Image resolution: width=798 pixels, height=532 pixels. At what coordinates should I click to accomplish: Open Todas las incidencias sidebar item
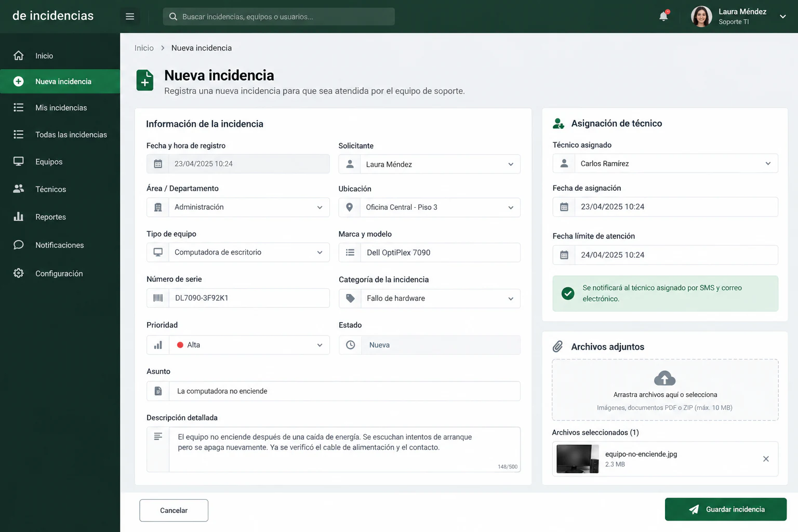[x=60, y=135]
